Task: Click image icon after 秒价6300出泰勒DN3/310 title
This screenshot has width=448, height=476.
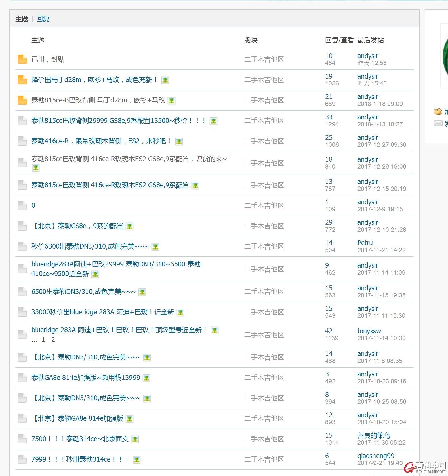Action: tap(155, 247)
